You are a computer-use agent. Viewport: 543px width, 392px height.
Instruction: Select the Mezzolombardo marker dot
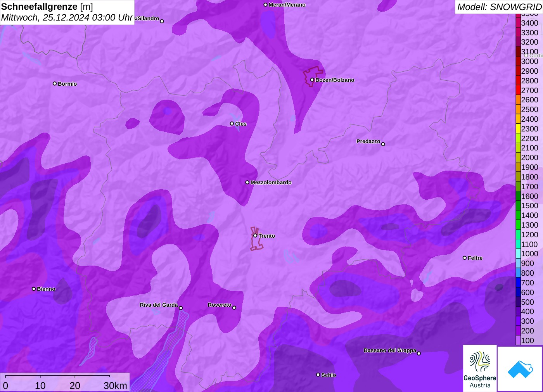(247, 182)
